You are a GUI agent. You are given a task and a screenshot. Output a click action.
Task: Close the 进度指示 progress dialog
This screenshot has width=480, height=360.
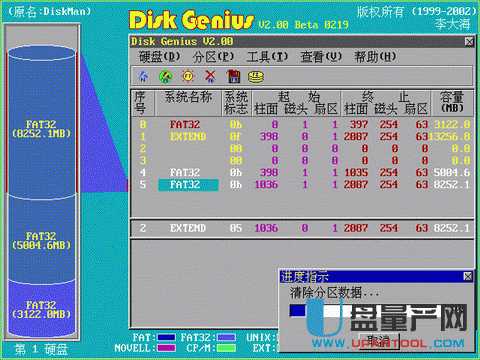tap(468, 276)
